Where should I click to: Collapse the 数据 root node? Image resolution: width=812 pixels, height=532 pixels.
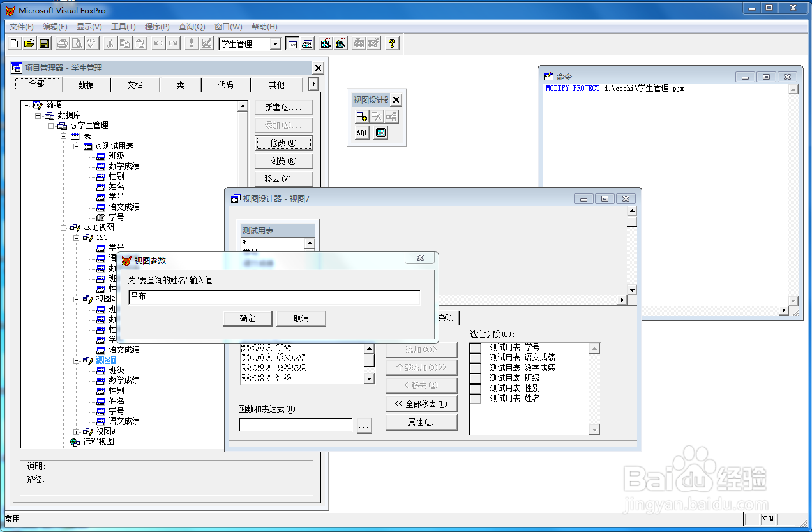click(26, 105)
